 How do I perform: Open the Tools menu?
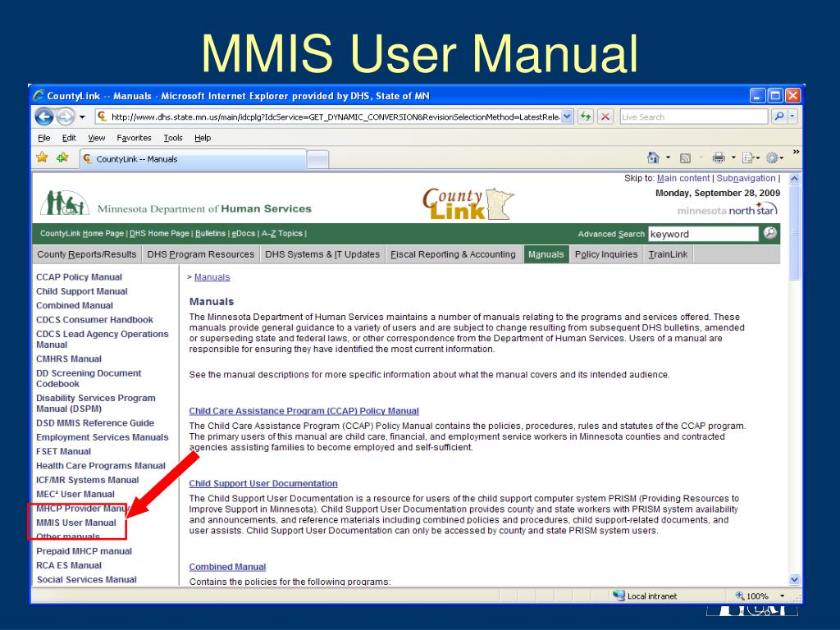173,138
